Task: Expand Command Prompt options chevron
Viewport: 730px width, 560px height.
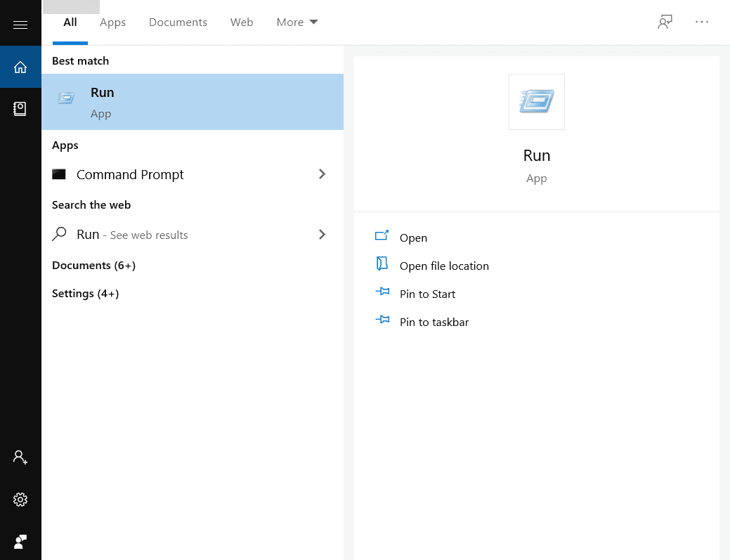Action: coord(322,174)
